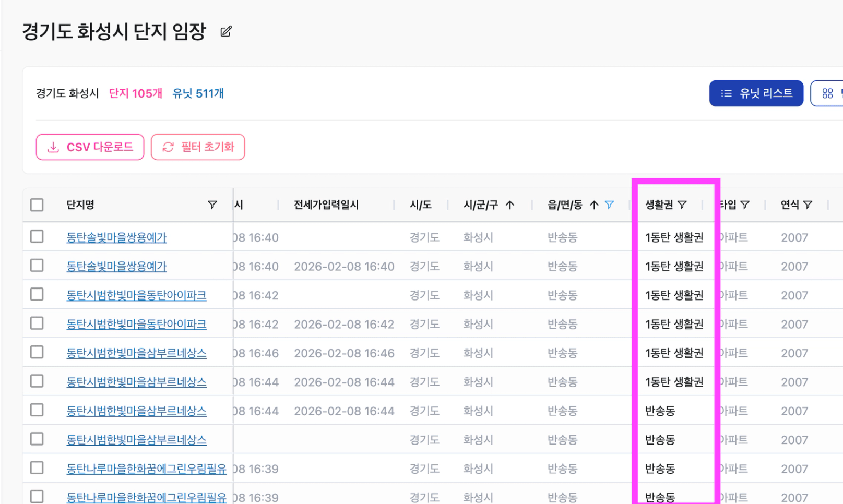
Task: Click the 시/도 column header
Action: coord(420,205)
